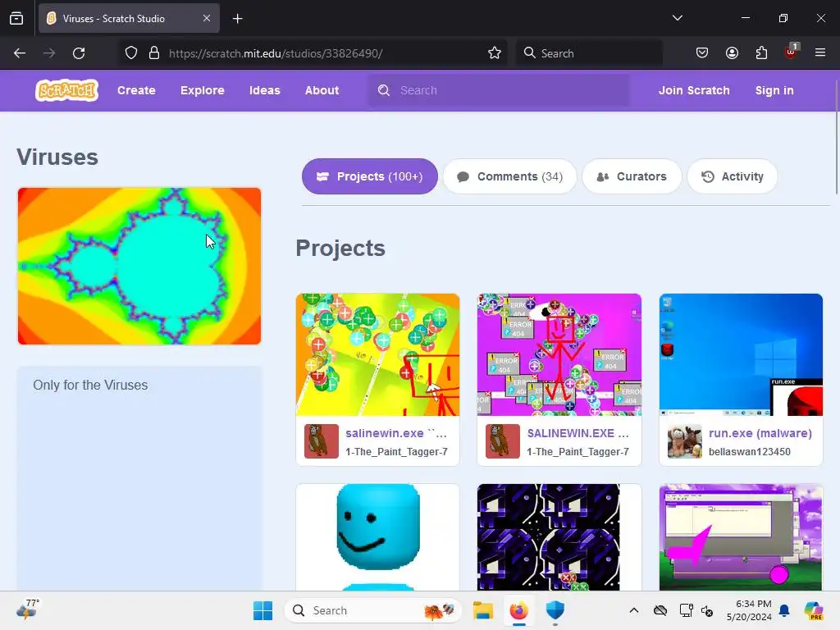Open the salinewin.exe project title link
Screen dimensions: 840x630
[x=396, y=433]
